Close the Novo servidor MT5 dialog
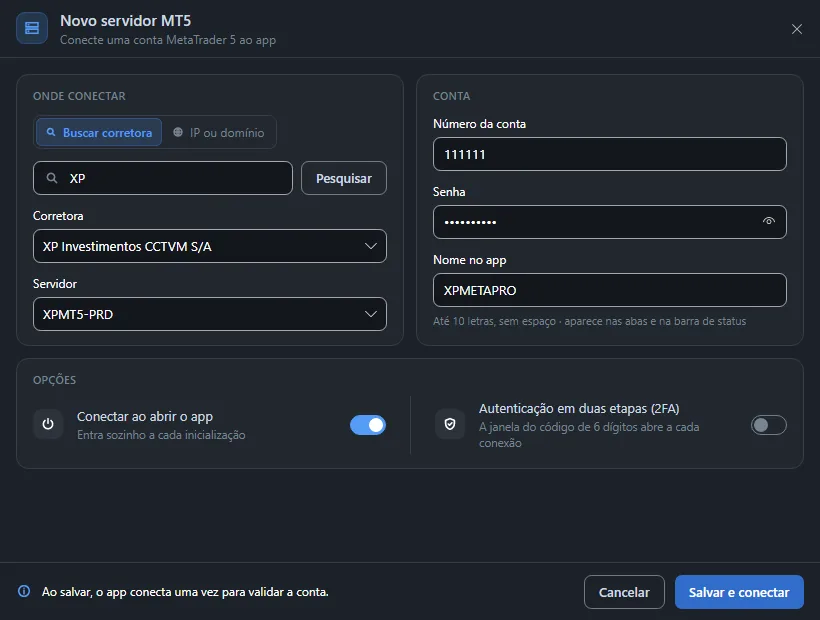This screenshot has height=620, width=820. pos(796,29)
